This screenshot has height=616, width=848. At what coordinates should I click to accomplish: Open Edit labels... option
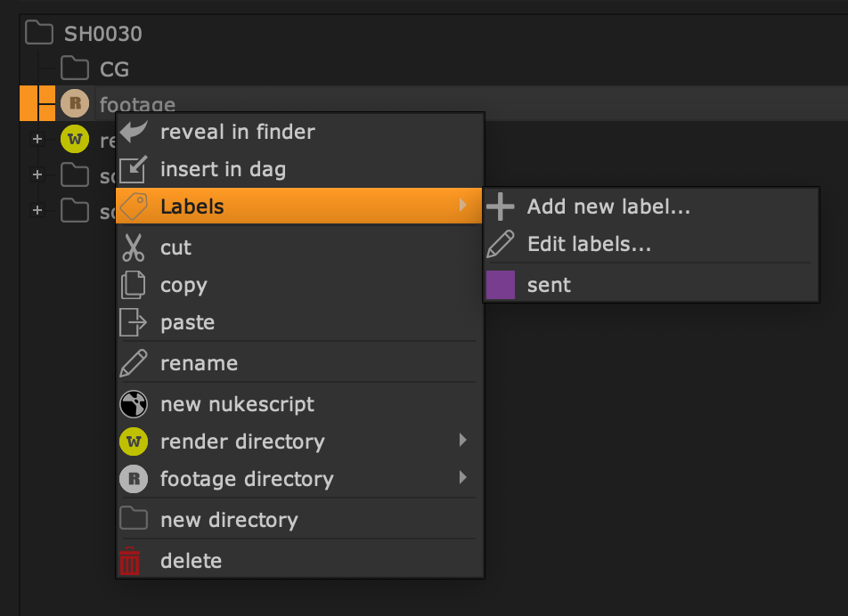click(589, 244)
